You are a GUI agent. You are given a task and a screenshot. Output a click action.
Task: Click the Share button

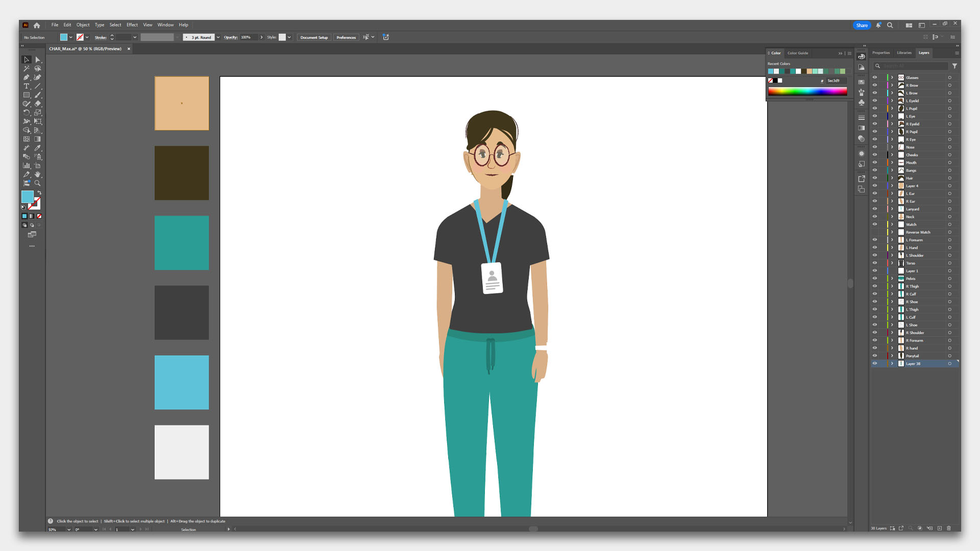pyautogui.click(x=862, y=25)
